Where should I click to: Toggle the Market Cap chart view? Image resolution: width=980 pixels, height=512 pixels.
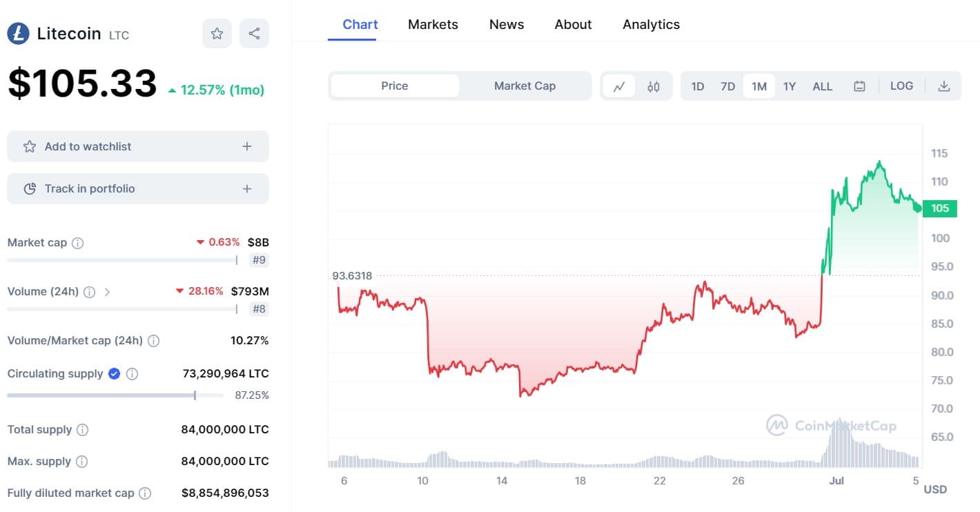tap(525, 86)
